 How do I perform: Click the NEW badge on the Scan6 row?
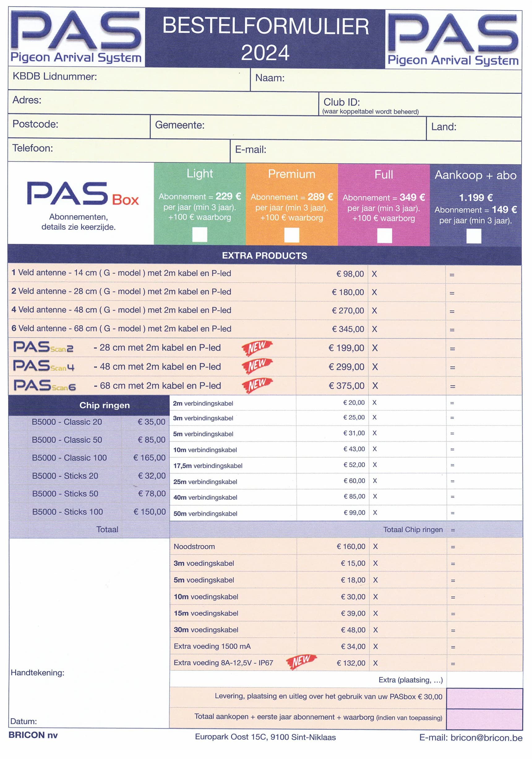(x=257, y=385)
